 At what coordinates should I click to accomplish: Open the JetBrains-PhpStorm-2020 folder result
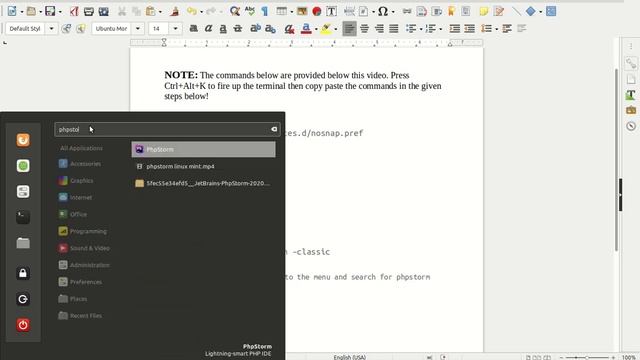tap(203, 183)
